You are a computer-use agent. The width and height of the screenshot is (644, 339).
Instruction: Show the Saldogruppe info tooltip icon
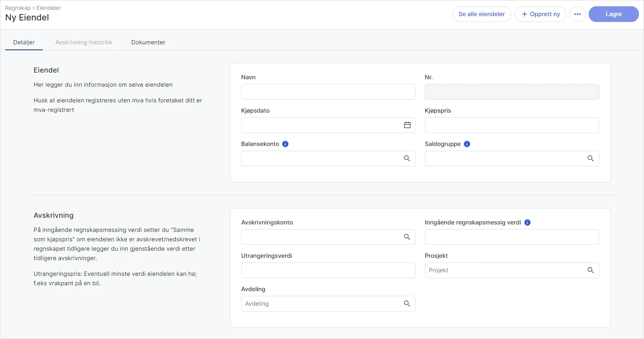[x=467, y=144]
